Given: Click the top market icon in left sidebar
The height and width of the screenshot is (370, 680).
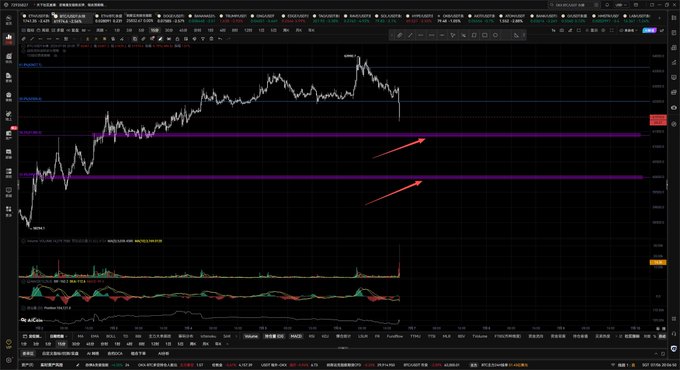Looking at the screenshot, I should (9, 20).
